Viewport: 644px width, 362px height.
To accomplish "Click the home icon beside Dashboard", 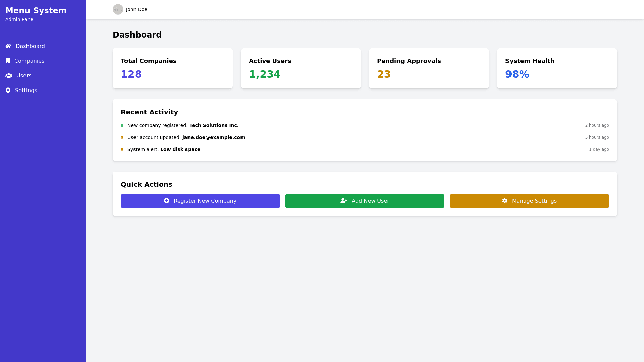I will click(8, 46).
